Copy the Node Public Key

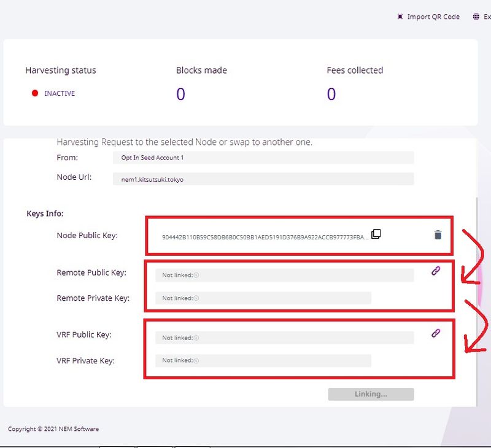click(376, 234)
